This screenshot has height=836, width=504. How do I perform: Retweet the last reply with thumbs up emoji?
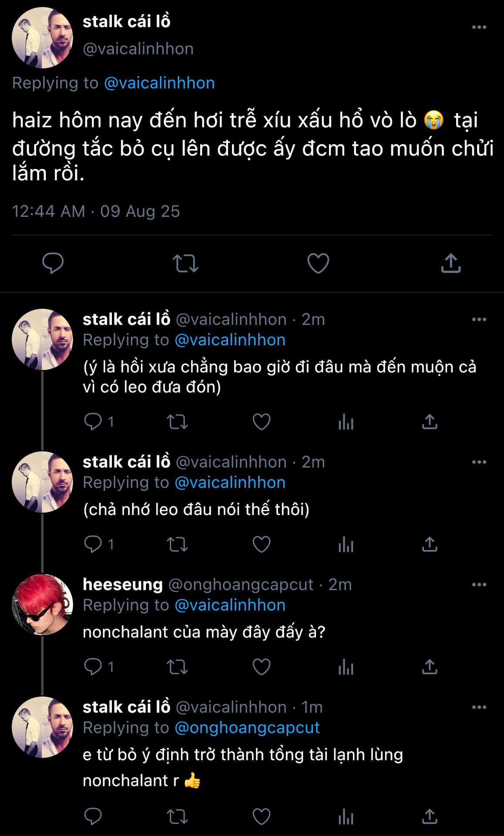[x=177, y=816]
